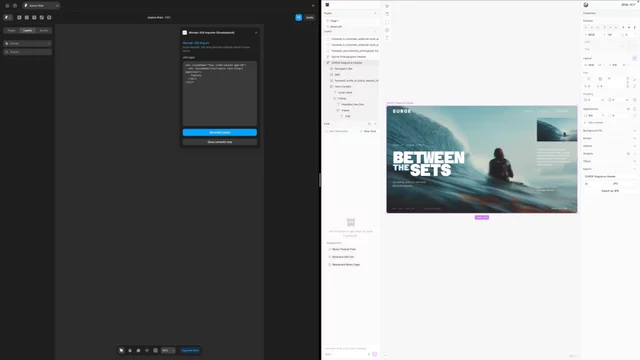
Task: Click the Show semantic tree button
Action: [x=220, y=142]
